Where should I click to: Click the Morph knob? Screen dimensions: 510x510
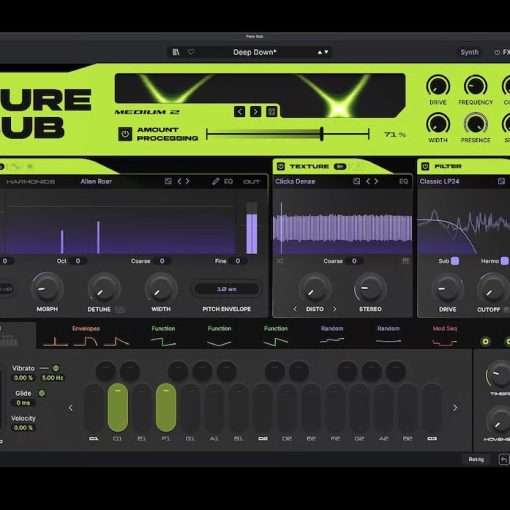(47, 288)
